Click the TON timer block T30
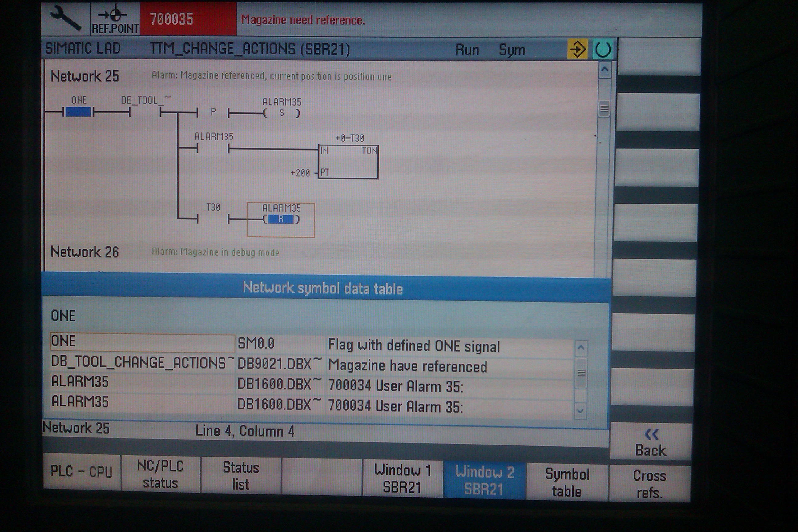The height and width of the screenshot is (532, 798). pyautogui.click(x=348, y=162)
